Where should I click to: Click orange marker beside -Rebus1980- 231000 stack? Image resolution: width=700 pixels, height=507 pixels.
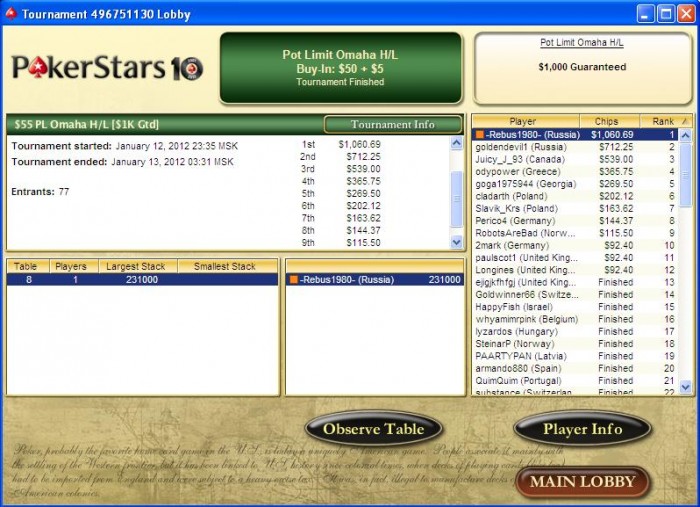point(293,280)
